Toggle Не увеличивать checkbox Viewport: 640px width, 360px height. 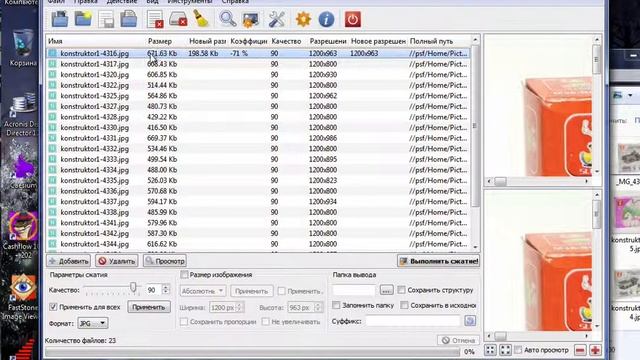pos(266,322)
